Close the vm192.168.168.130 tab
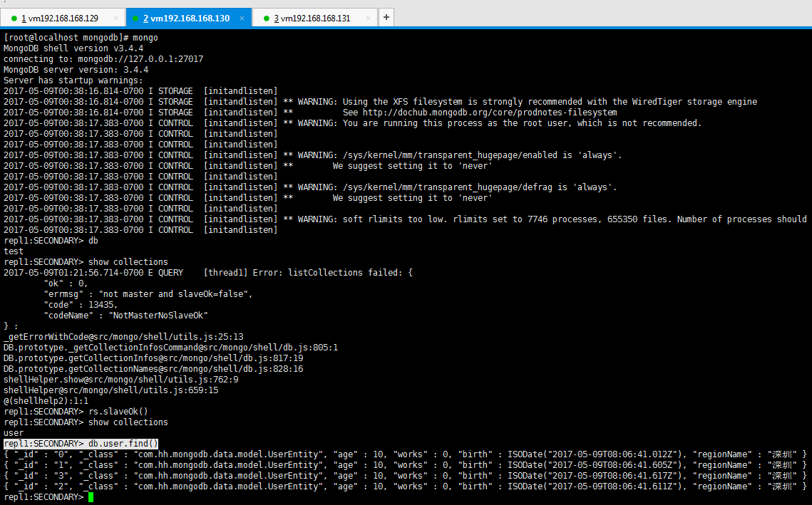Screen dimensions: 812x505 242,18
